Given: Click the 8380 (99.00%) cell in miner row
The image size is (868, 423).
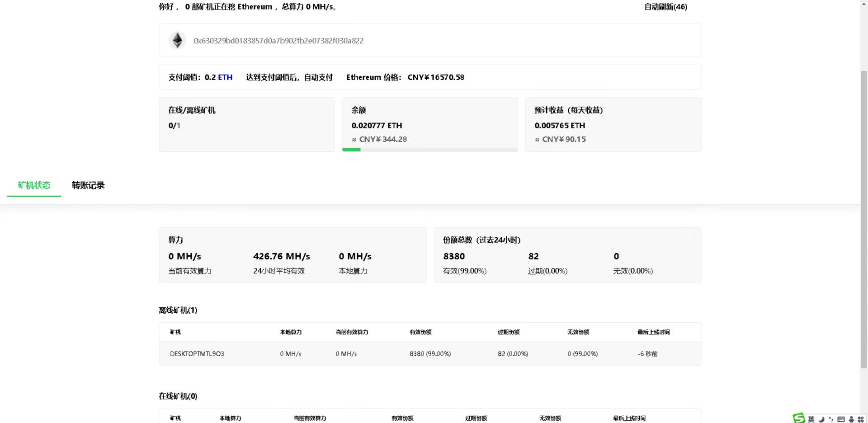Looking at the screenshot, I should (430, 354).
